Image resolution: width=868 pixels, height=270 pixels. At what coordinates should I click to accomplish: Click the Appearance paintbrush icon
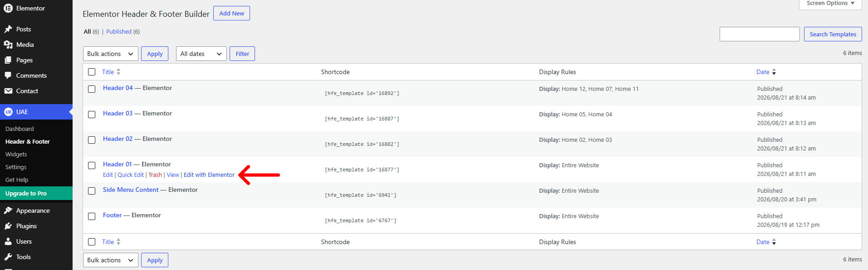click(x=8, y=210)
